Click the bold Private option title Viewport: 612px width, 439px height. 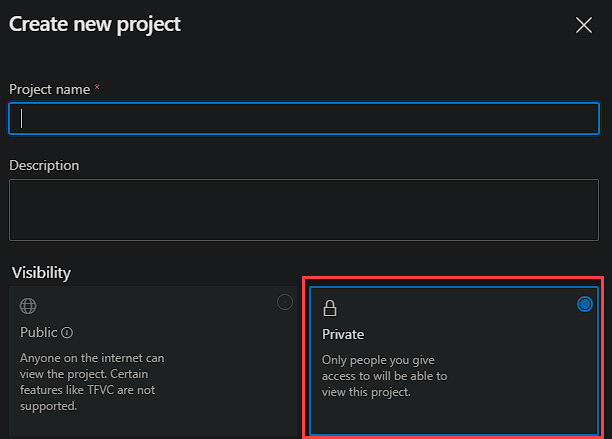(x=343, y=334)
